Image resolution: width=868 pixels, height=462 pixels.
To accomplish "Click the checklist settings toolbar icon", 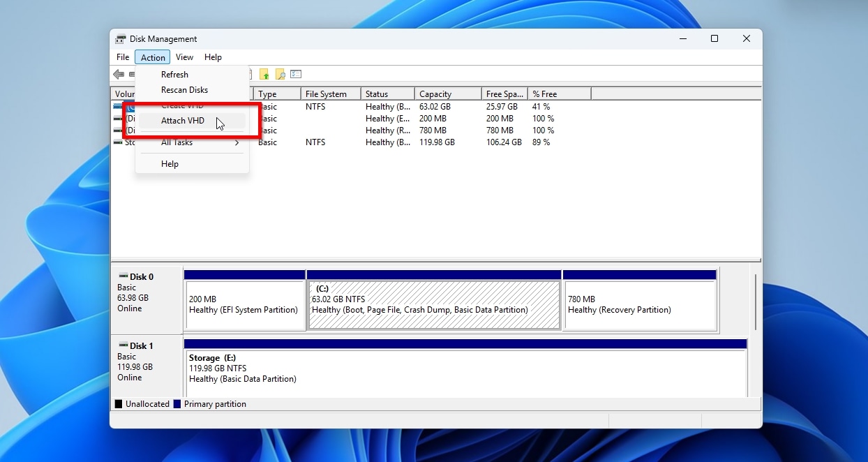I will 296,75.
